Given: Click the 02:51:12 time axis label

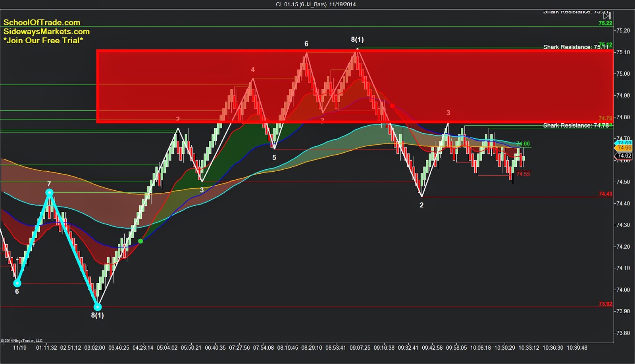Looking at the screenshot, I should point(70,348).
